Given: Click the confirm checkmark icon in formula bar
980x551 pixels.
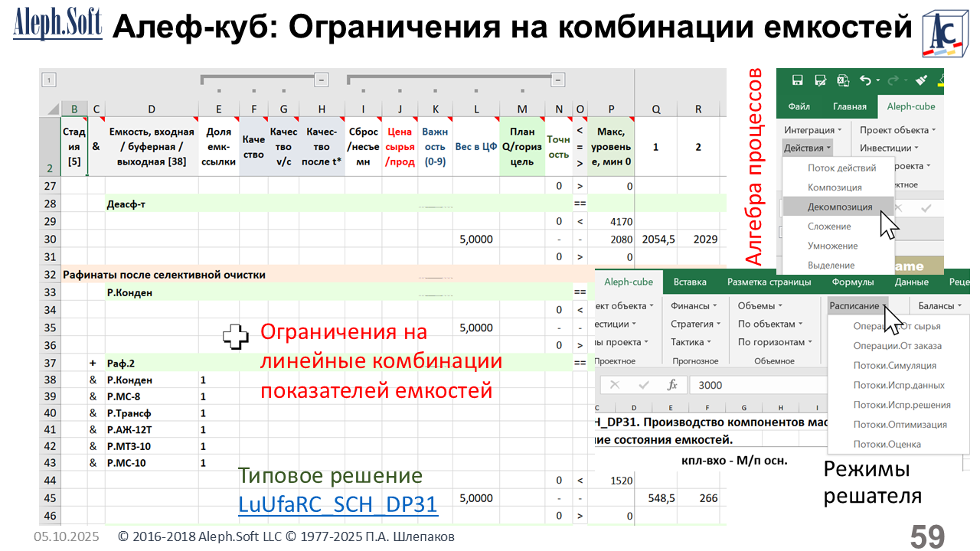Looking at the screenshot, I should [x=643, y=385].
